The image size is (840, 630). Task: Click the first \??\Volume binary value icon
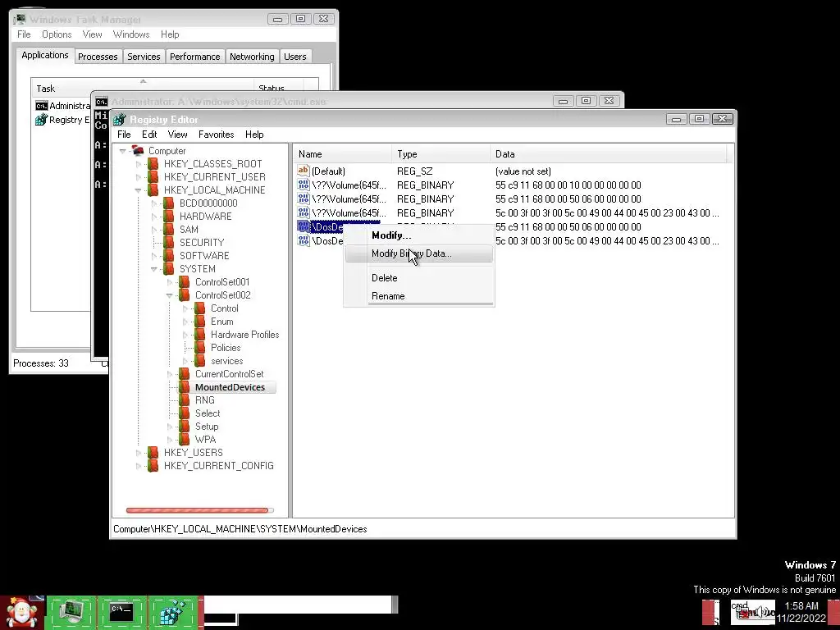coord(304,185)
